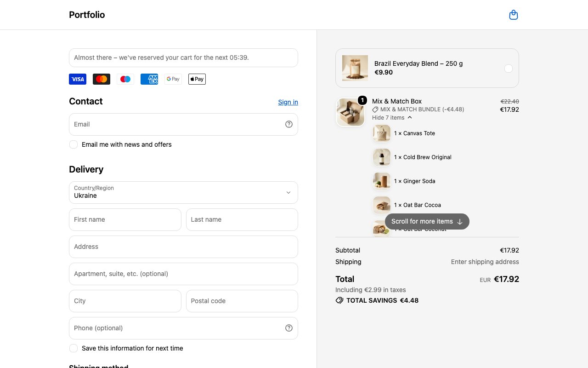Click the Google Pay icon

(173, 79)
